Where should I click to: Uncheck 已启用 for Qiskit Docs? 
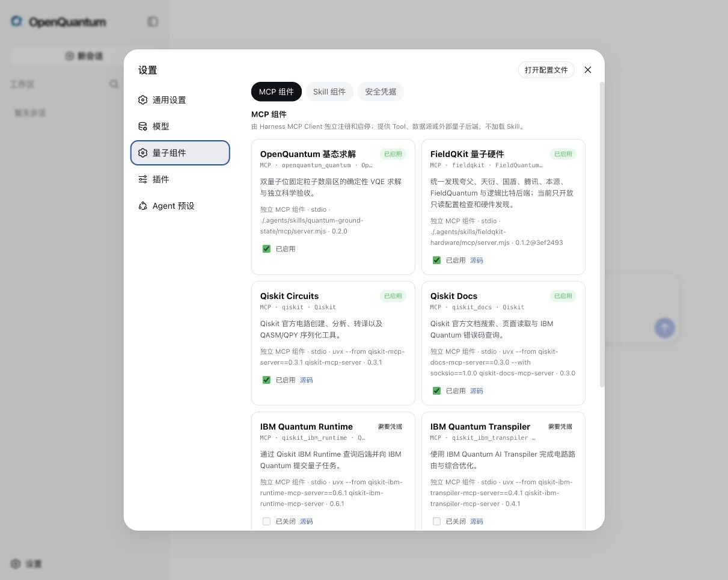(436, 390)
